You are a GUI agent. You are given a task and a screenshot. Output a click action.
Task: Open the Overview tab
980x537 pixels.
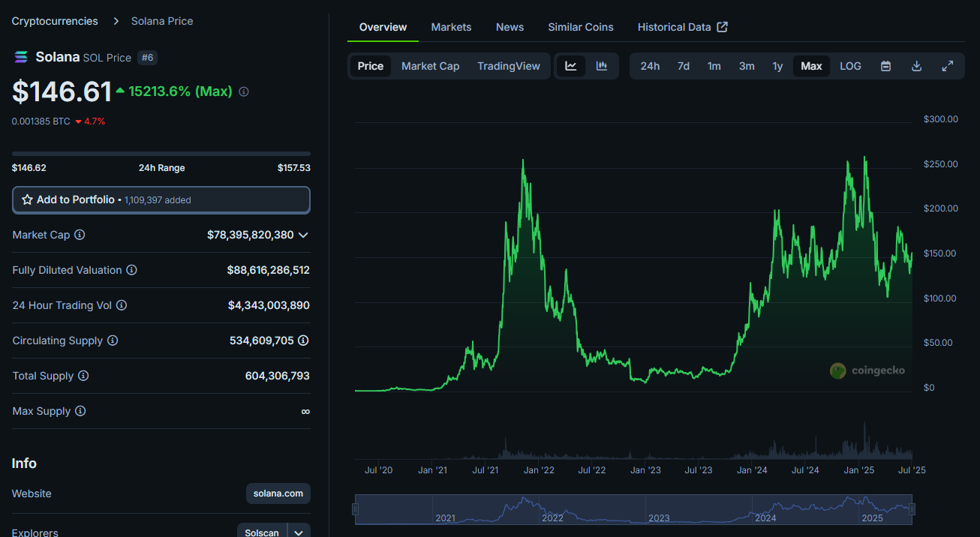[383, 27]
